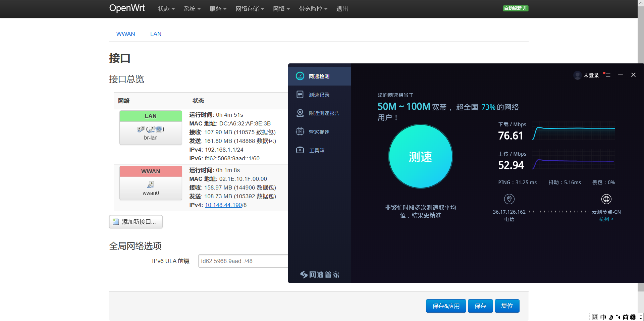Viewport: 644px width, 321px height.
Task: Expand the 状态 dropdown menu
Action: tap(166, 9)
